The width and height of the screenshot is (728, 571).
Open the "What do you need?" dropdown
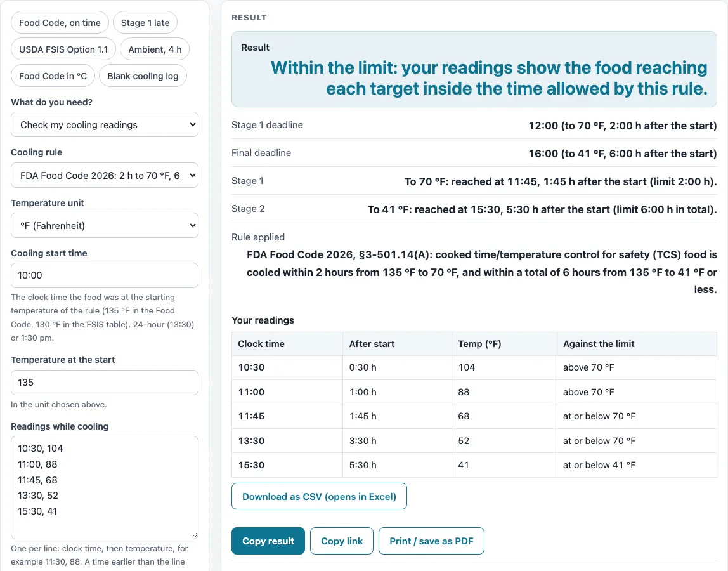(x=105, y=124)
